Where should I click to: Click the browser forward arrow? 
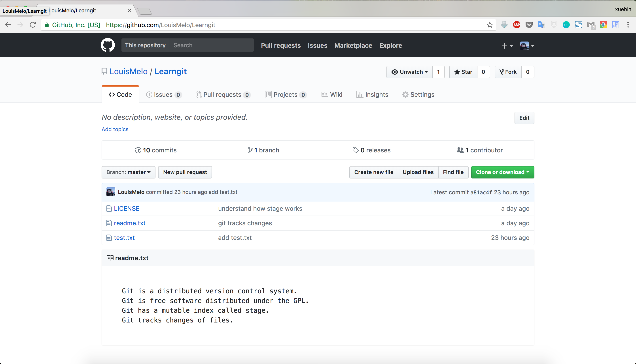point(20,25)
